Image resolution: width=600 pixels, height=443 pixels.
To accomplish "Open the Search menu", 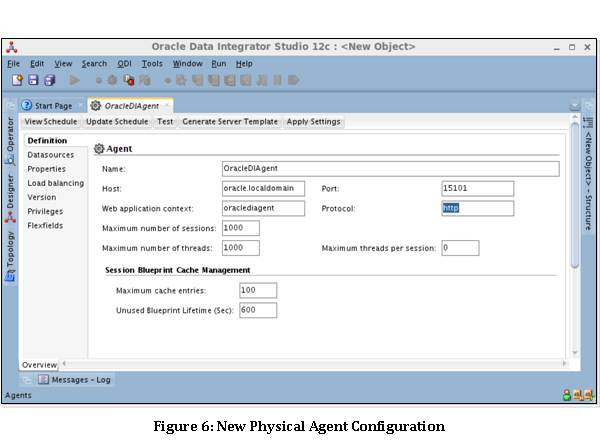I will coord(94,64).
